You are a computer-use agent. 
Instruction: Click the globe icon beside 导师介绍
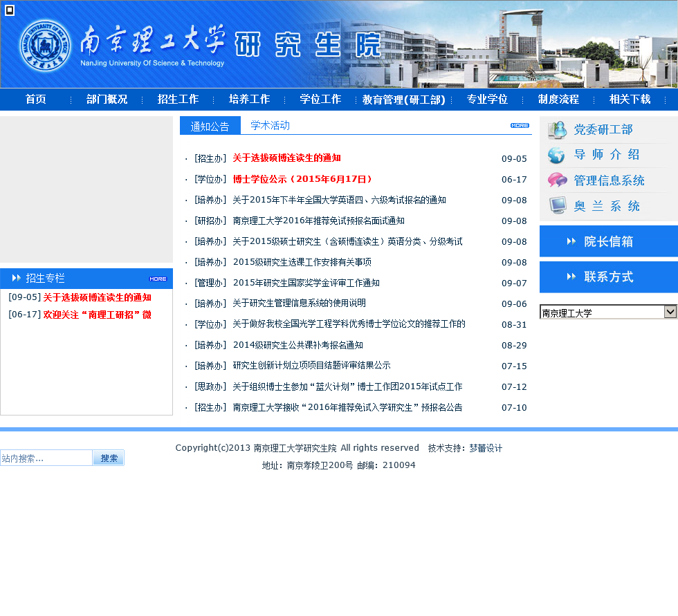(x=557, y=155)
